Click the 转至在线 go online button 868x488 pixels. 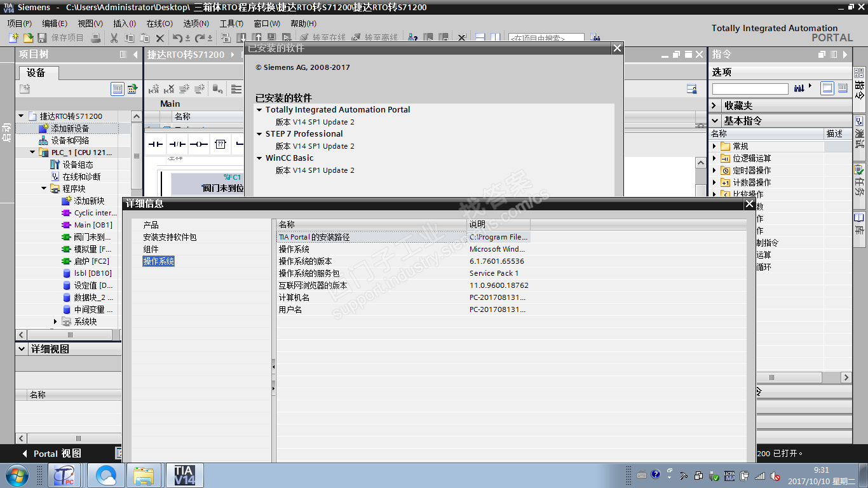coord(323,38)
